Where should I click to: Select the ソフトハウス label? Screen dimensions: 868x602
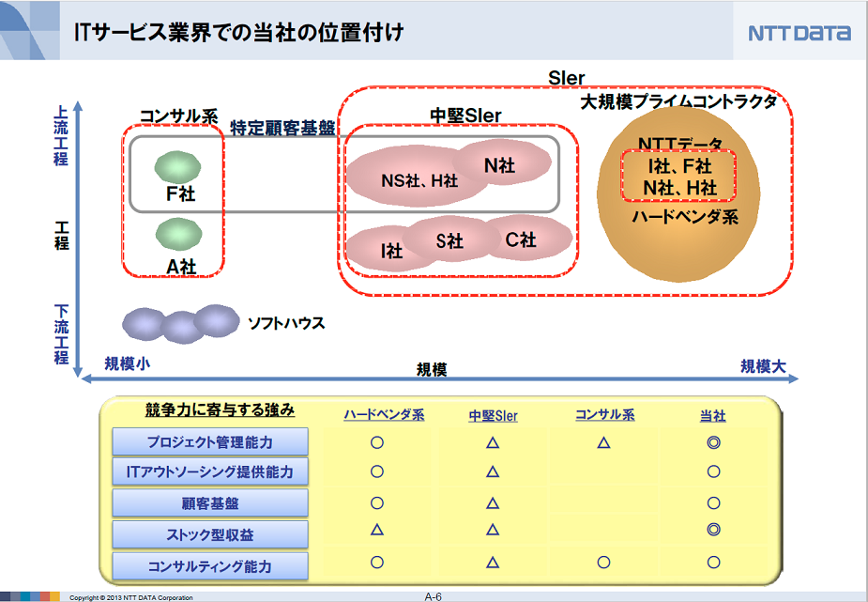[286, 323]
